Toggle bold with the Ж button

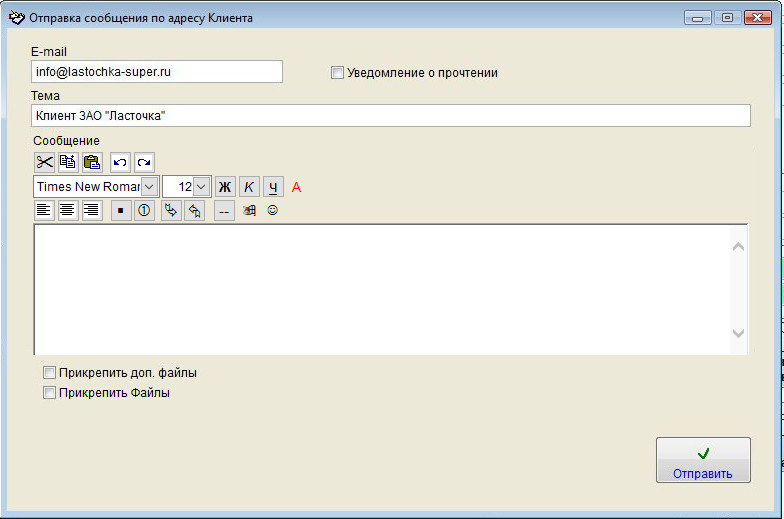(x=225, y=187)
